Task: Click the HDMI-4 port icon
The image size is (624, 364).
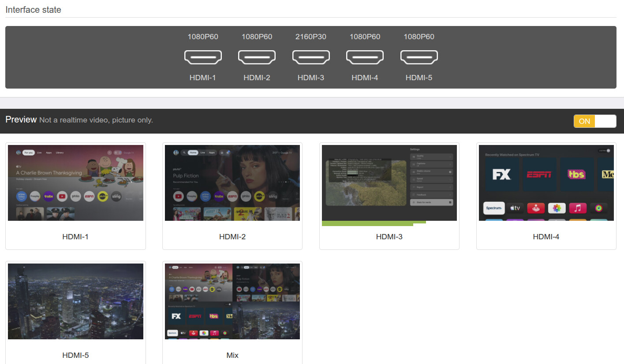Action: (365, 57)
